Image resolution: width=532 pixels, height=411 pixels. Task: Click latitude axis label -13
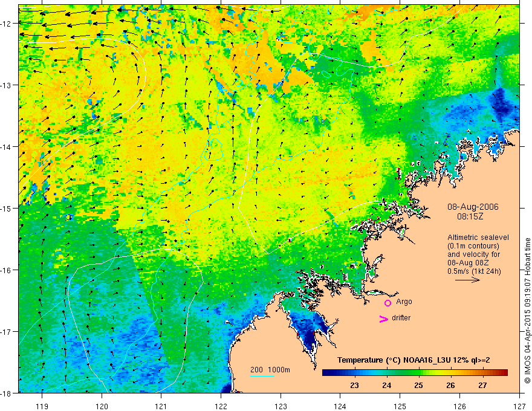coord(7,85)
